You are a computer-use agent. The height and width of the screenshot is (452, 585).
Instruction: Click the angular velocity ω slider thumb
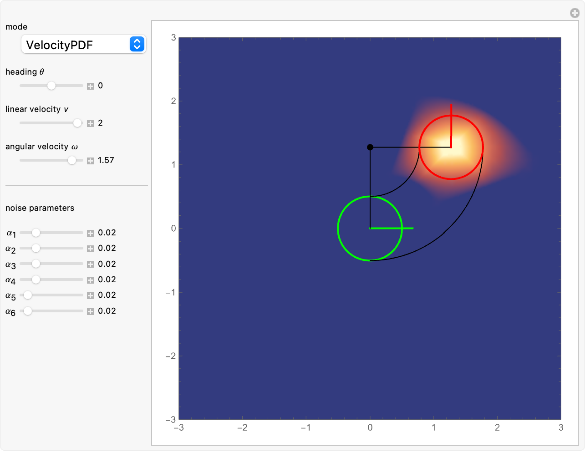pos(72,160)
